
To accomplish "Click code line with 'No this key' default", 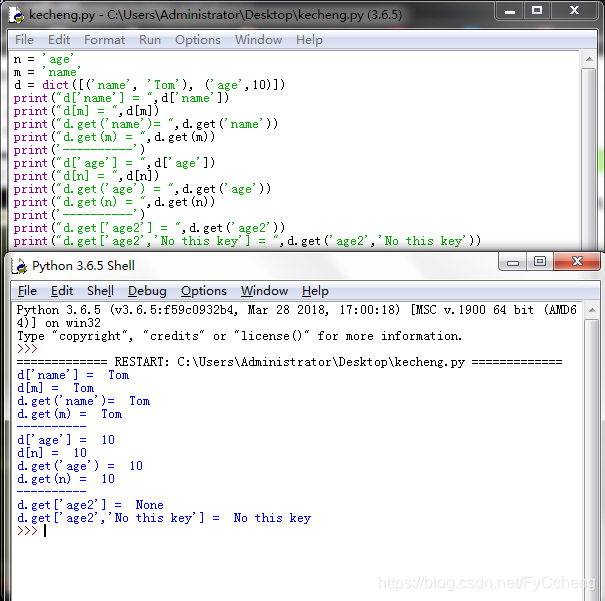I will (247, 241).
